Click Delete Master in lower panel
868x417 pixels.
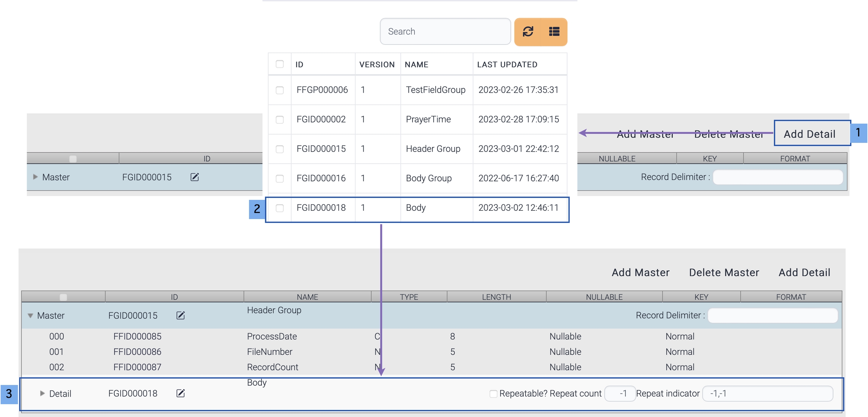click(x=724, y=273)
